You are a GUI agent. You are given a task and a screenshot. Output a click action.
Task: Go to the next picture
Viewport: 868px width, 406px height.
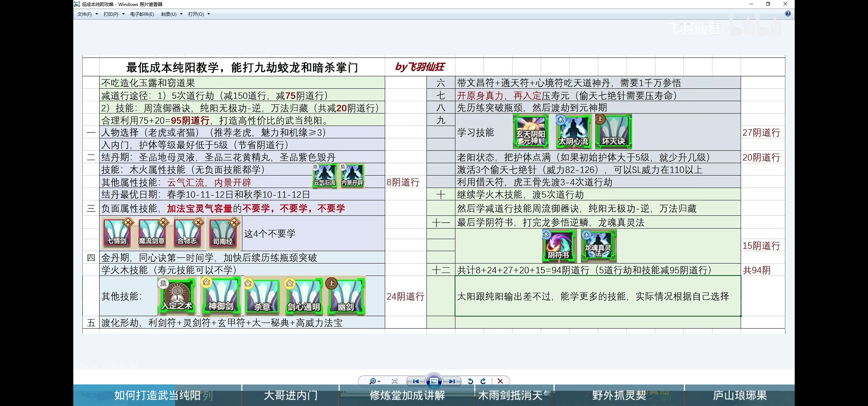coord(452,381)
